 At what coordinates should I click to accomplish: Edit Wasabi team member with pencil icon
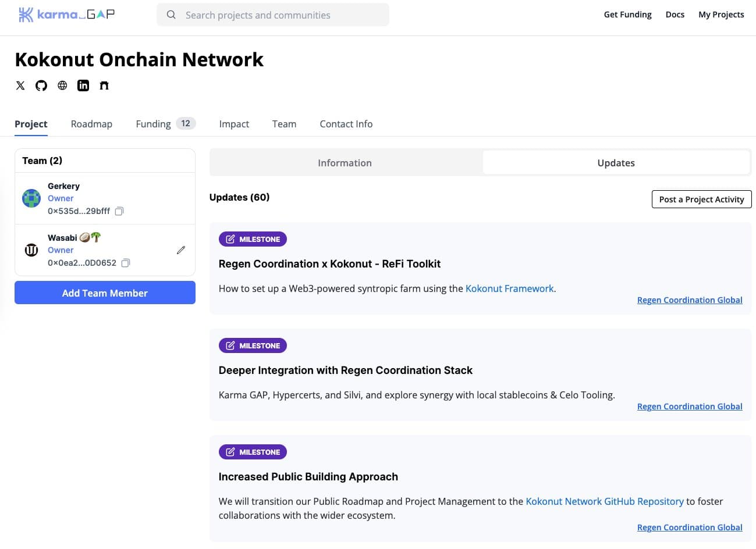point(181,250)
